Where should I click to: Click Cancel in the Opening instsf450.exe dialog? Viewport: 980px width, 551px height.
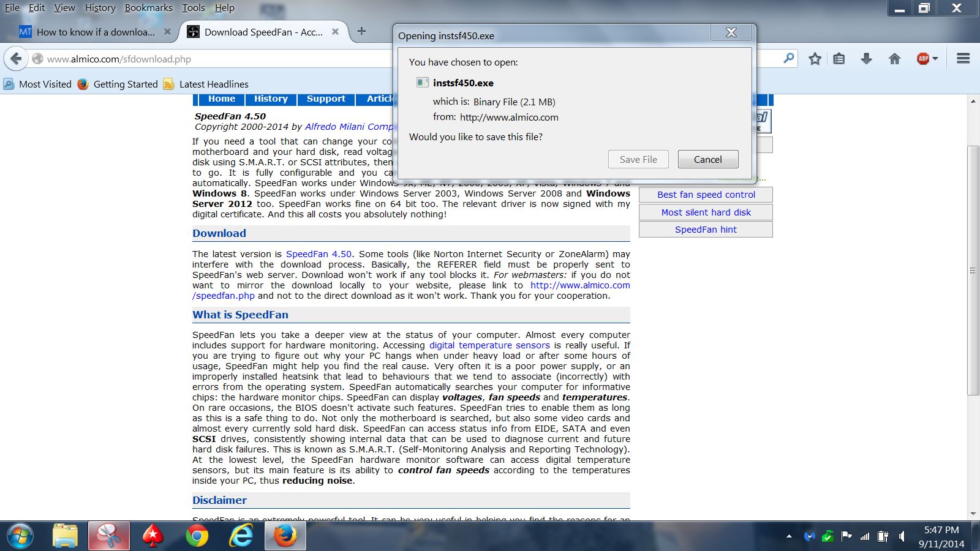tap(708, 159)
